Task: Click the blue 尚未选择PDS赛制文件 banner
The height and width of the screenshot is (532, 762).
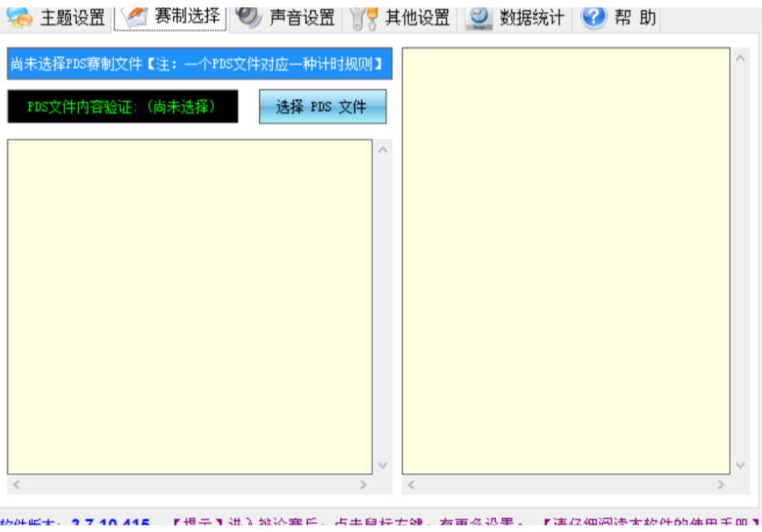Action: pyautogui.click(x=199, y=64)
